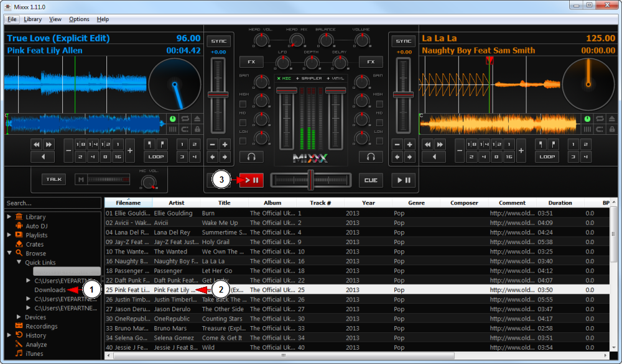Eject track from right deck
The height and width of the screenshot is (364, 622).
point(612,119)
